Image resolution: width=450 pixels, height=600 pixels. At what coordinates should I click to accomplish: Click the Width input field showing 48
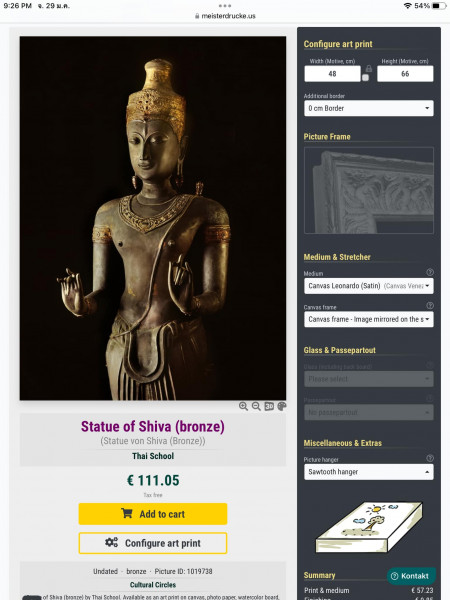click(x=332, y=73)
